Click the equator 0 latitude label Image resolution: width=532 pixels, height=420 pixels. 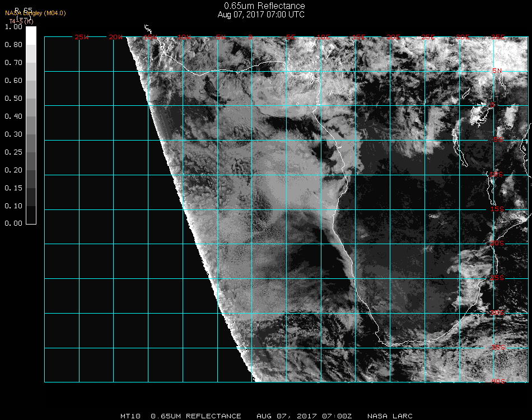pyautogui.click(x=493, y=105)
